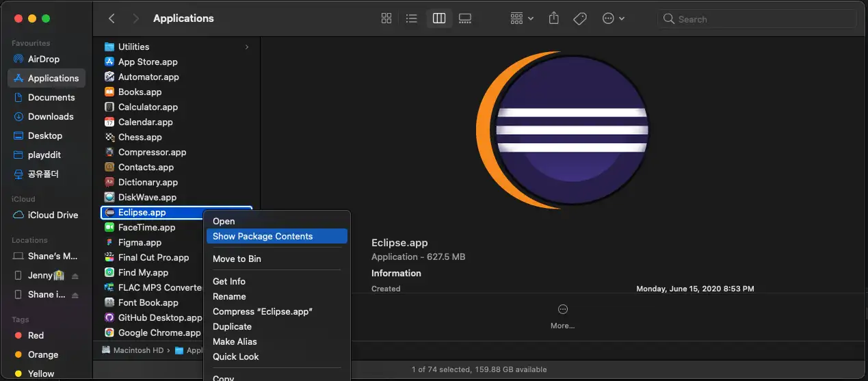Image resolution: width=868 pixels, height=381 pixels.
Task: Expand the Utilities folder chevron
Action: click(x=247, y=47)
